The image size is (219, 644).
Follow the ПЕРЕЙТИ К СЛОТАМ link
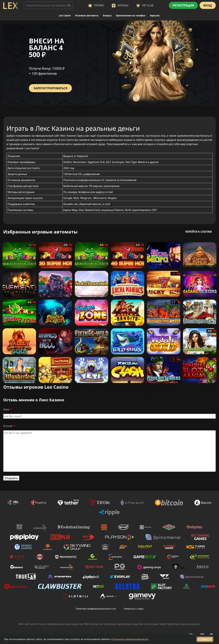pyautogui.click(x=198, y=232)
